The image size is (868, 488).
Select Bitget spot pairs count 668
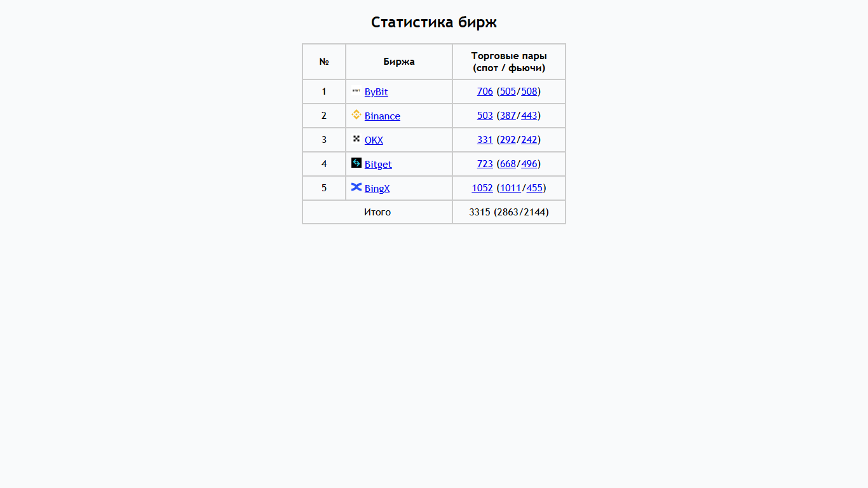pyautogui.click(x=508, y=164)
